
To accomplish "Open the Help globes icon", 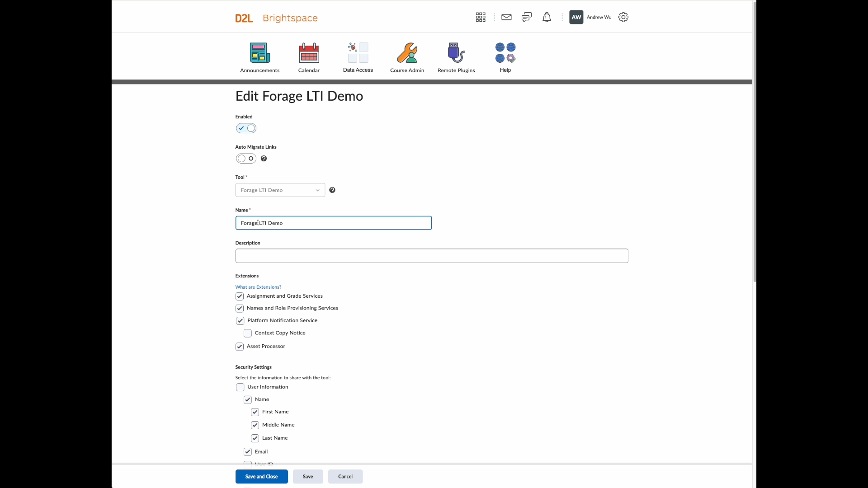I will coord(505,53).
